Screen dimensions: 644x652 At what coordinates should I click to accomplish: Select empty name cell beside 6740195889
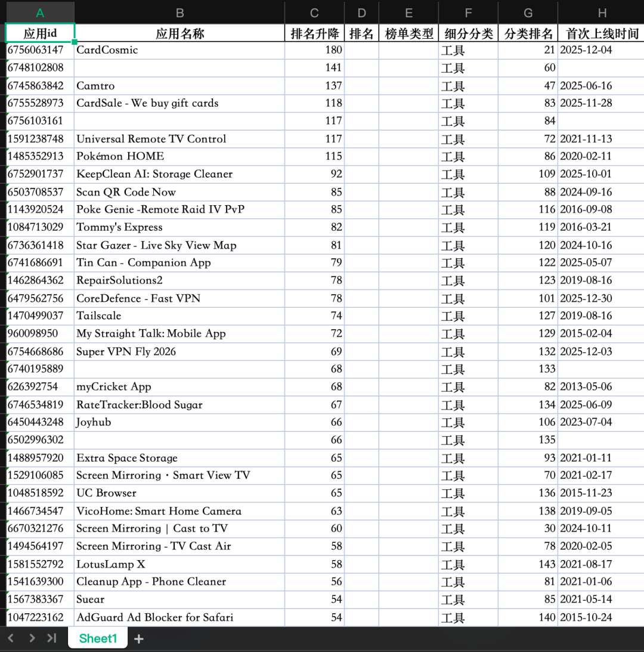tap(179, 369)
